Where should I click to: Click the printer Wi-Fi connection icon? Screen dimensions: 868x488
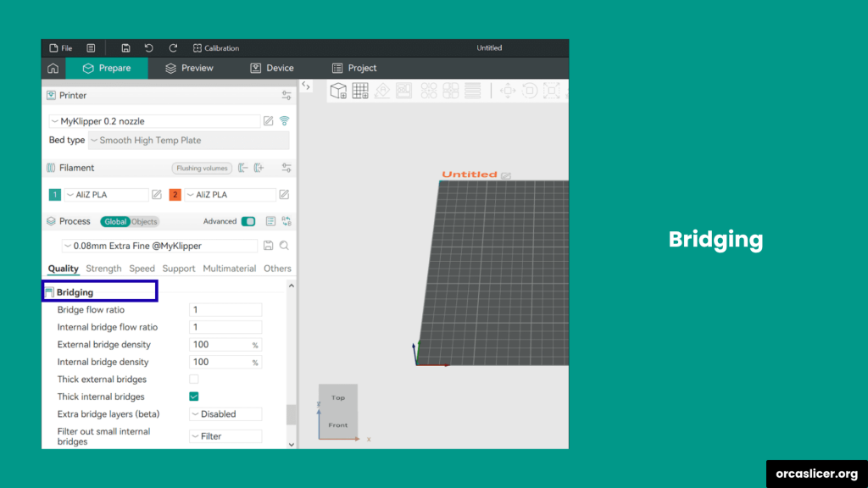(x=285, y=121)
